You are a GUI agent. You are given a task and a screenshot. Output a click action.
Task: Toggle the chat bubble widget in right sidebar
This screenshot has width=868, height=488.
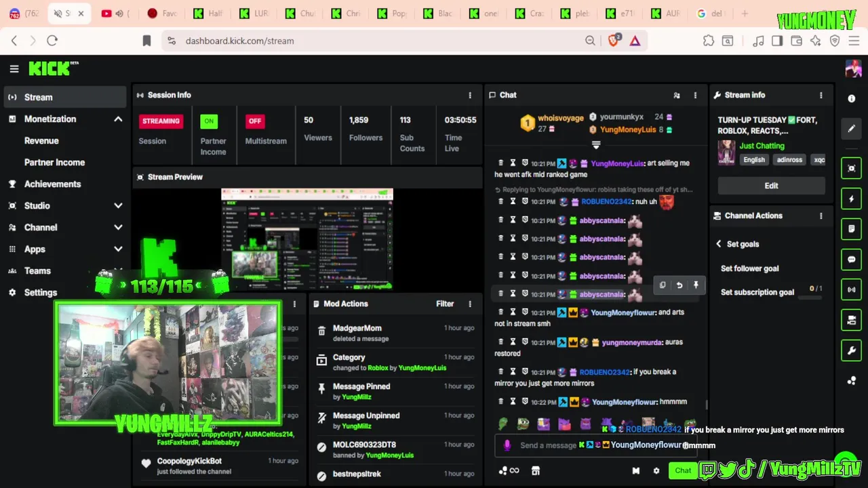(x=852, y=259)
